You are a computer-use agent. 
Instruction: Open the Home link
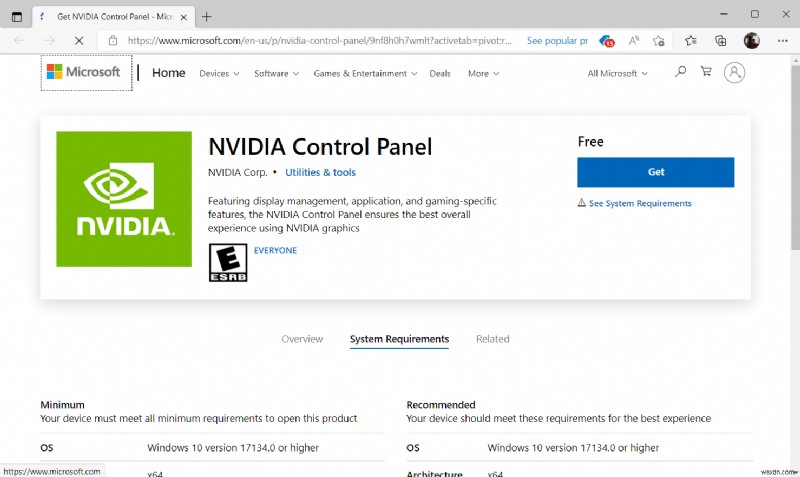(168, 73)
